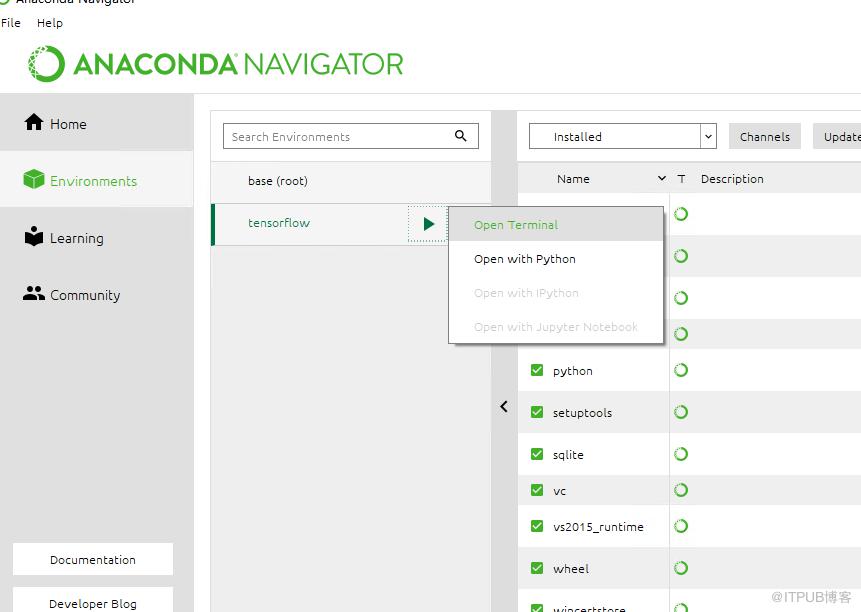Image resolution: width=861 pixels, height=612 pixels.
Task: Toggle the python package checkbox
Action: click(x=537, y=370)
